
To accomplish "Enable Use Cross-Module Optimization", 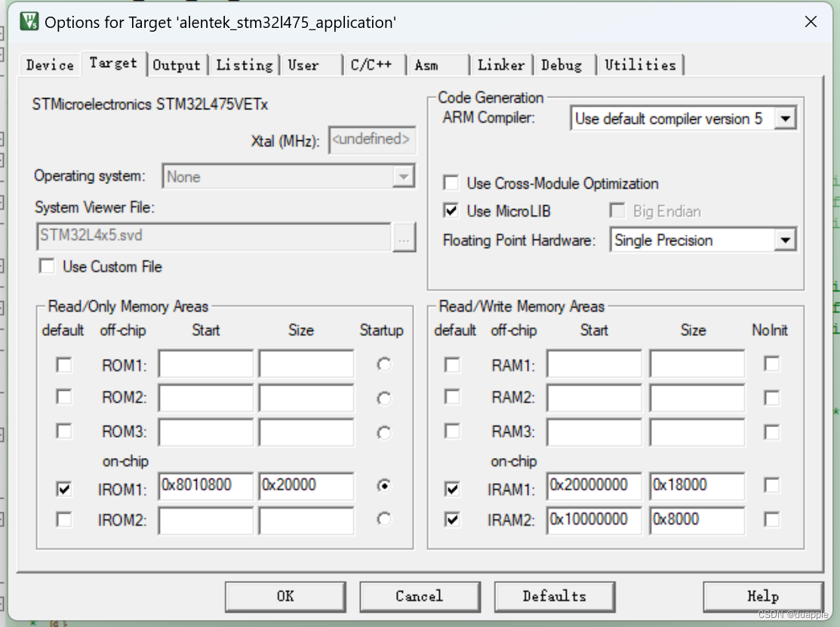I will pyautogui.click(x=451, y=183).
